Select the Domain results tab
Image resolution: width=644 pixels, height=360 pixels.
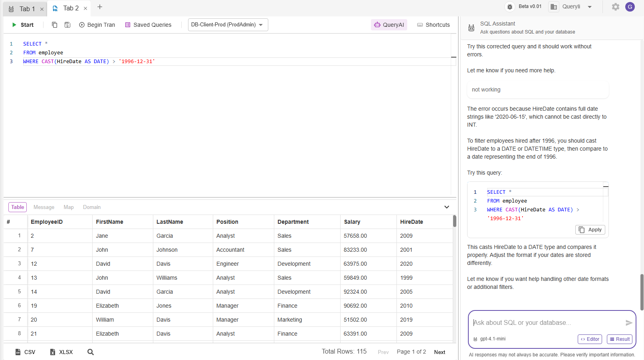tap(92, 207)
